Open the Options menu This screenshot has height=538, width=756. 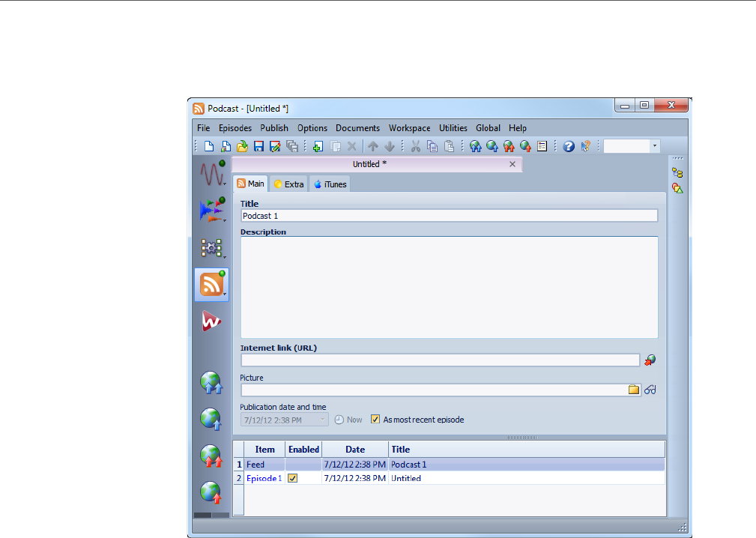tap(312, 127)
